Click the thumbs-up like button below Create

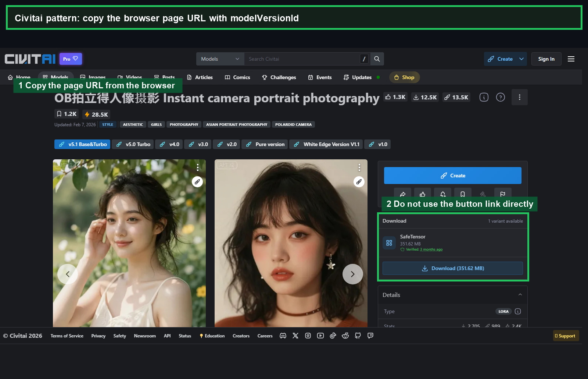click(x=423, y=194)
